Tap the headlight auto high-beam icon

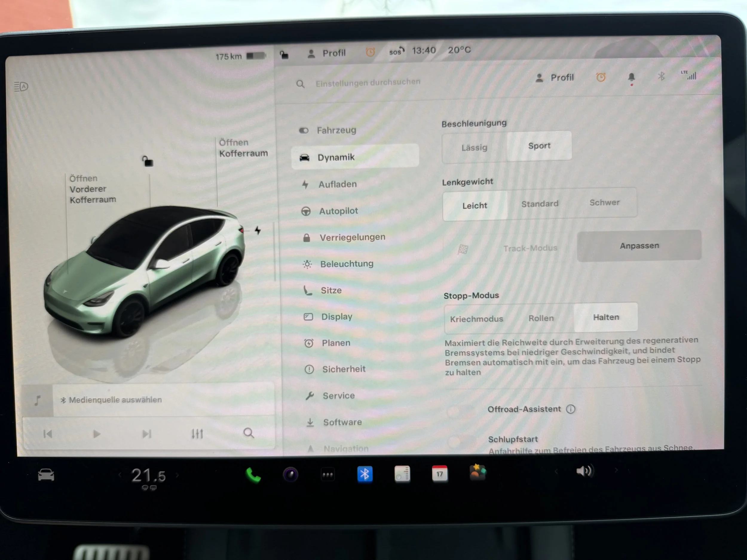(21, 87)
